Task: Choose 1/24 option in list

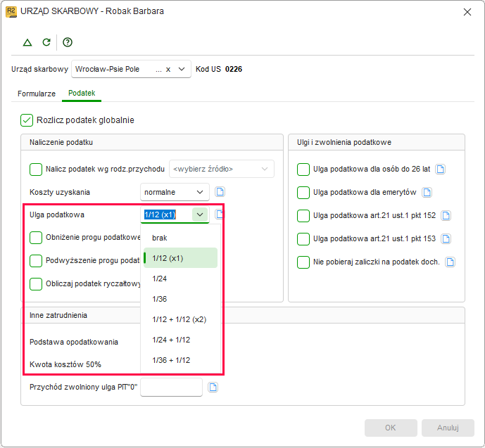Action: pos(181,279)
